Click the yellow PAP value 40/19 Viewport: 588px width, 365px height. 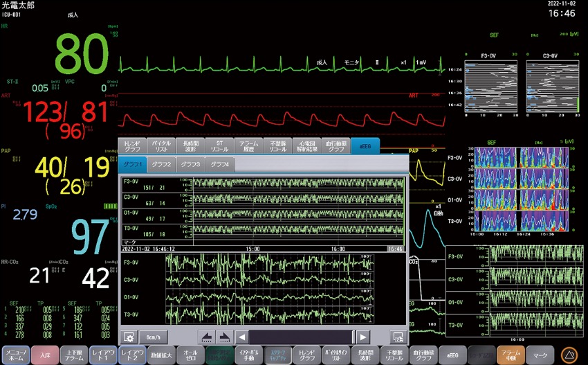click(x=72, y=167)
